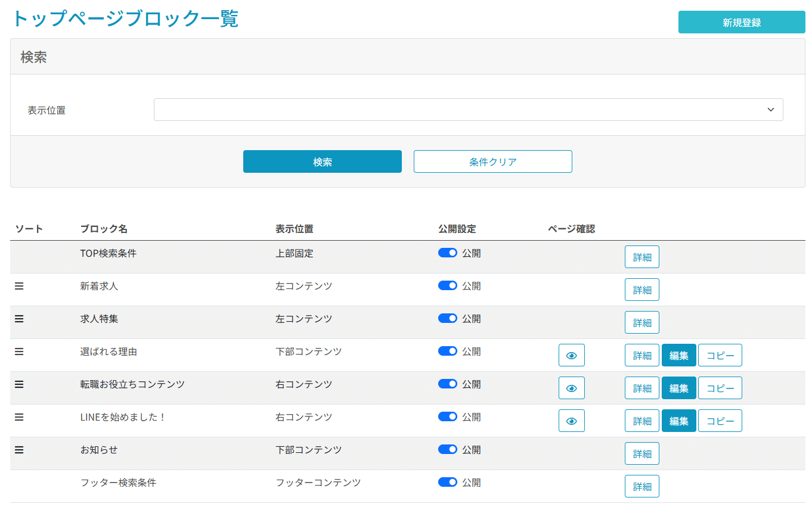Sort by ブロック名 column header
This screenshot has width=812, height=510.
click(x=104, y=229)
